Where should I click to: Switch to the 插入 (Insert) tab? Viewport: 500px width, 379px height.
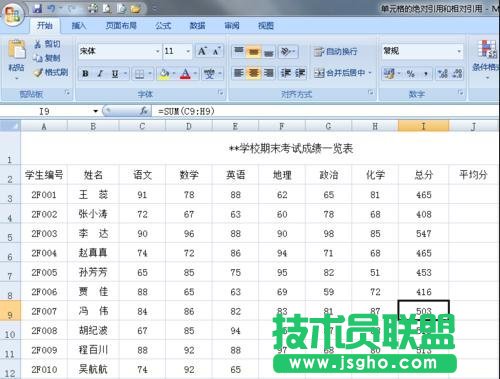[x=79, y=25]
